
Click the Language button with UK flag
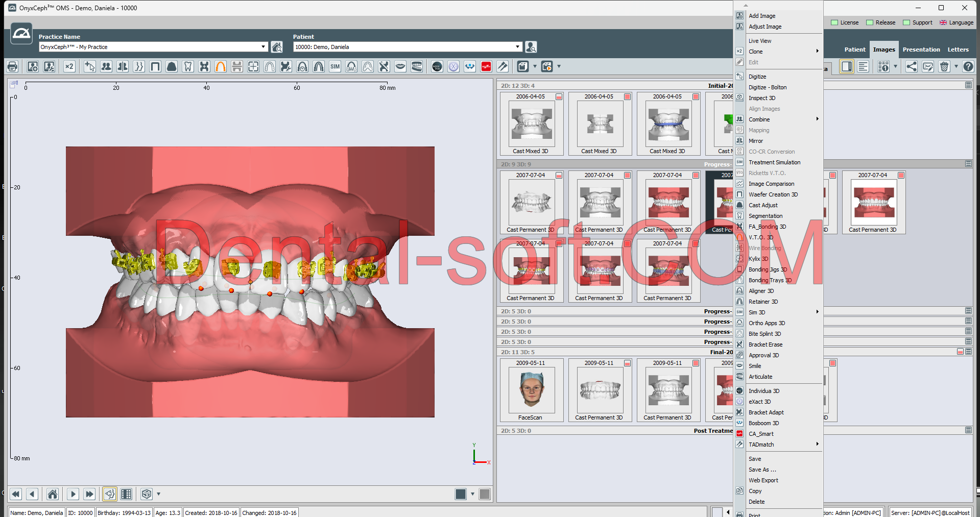pos(957,22)
